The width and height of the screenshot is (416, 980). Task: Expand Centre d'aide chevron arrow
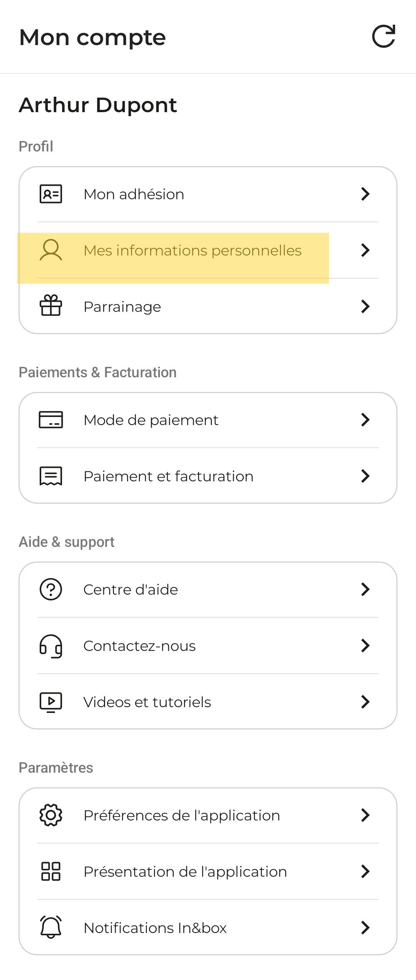pos(365,589)
